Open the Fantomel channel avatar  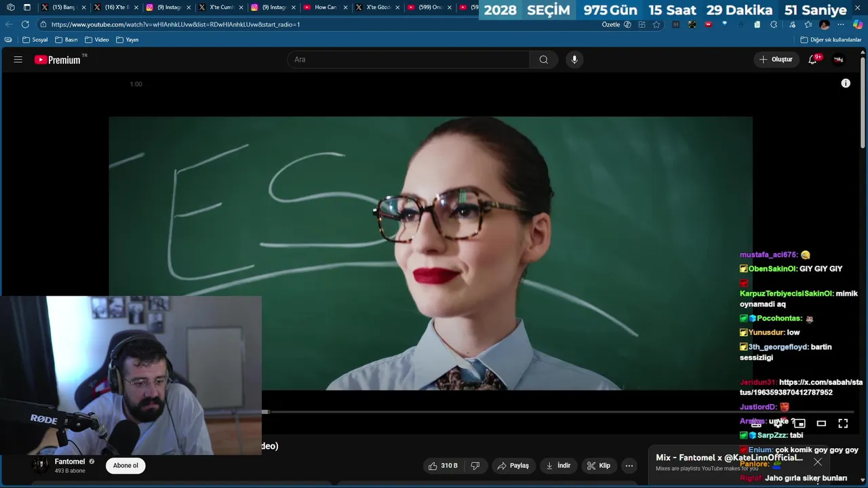(41, 466)
